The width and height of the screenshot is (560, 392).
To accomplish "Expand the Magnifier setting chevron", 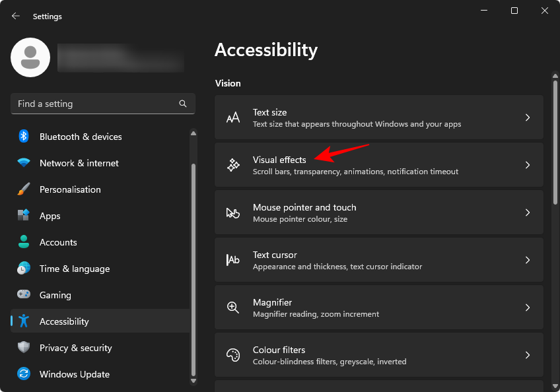I will 528,308.
